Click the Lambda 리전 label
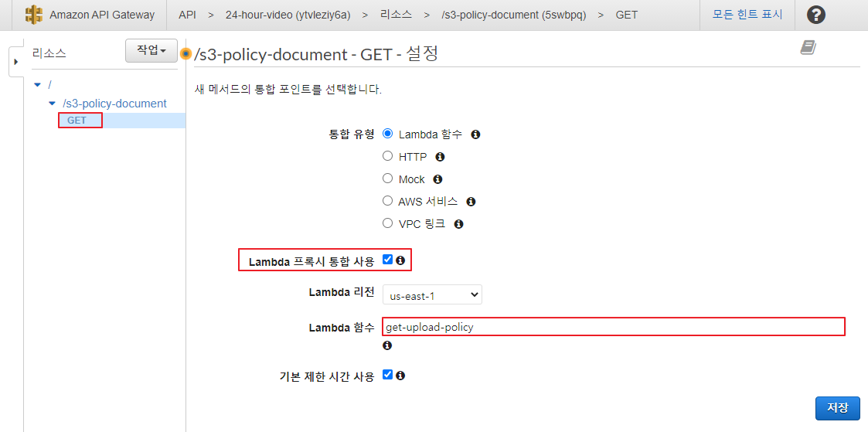This screenshot has height=432, width=868. click(342, 292)
